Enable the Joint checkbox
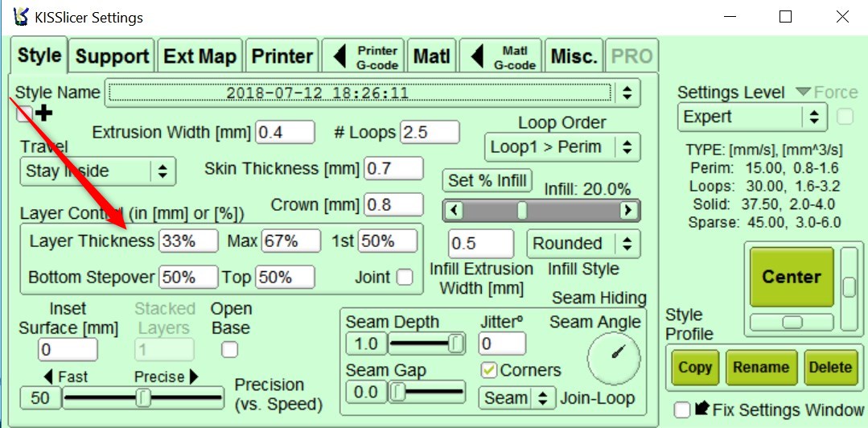The image size is (868, 428). pos(405,277)
